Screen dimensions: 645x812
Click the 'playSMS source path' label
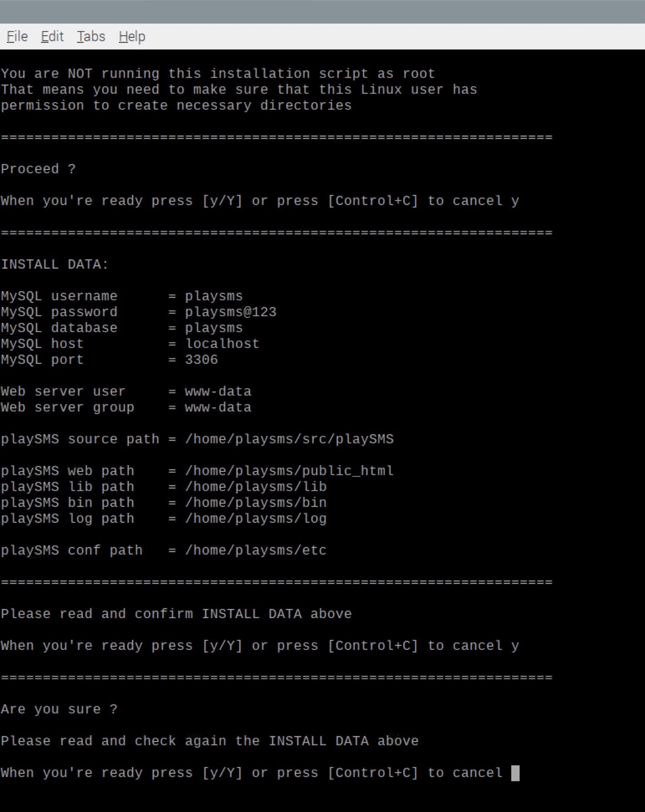tap(80, 439)
